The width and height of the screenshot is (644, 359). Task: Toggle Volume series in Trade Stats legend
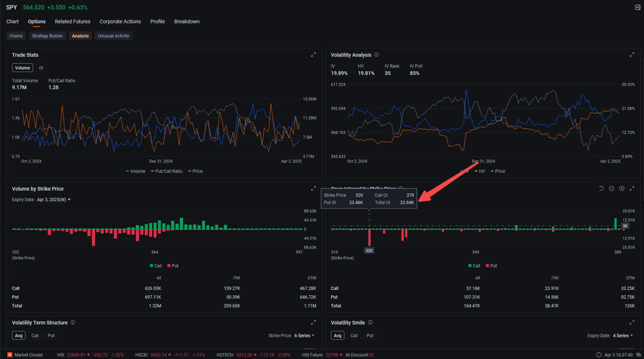[136, 171]
